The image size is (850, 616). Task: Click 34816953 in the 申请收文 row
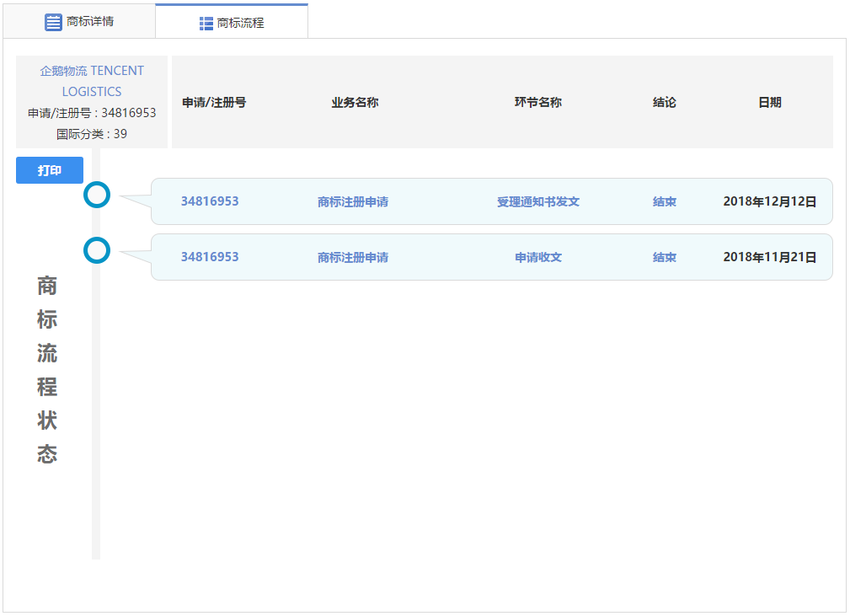click(210, 257)
